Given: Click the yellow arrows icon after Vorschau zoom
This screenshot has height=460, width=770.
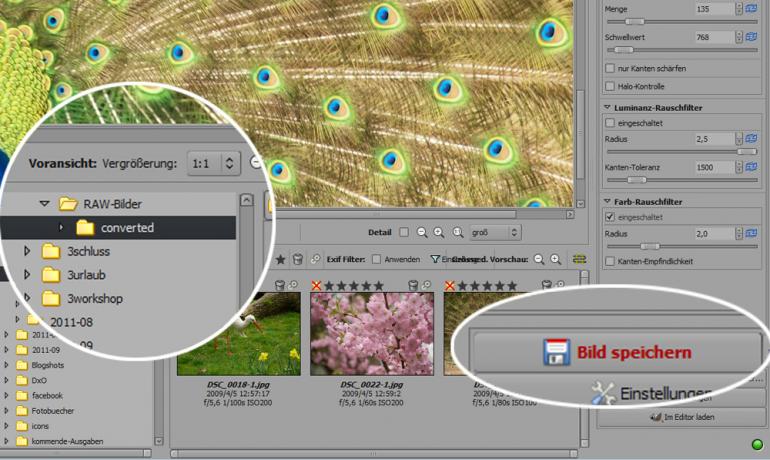Looking at the screenshot, I should (579, 259).
